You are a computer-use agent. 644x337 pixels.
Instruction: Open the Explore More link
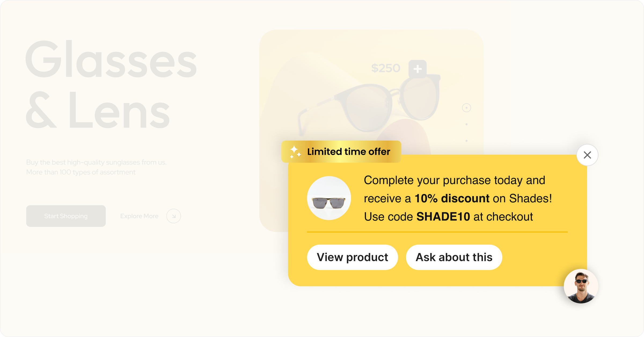tap(139, 216)
